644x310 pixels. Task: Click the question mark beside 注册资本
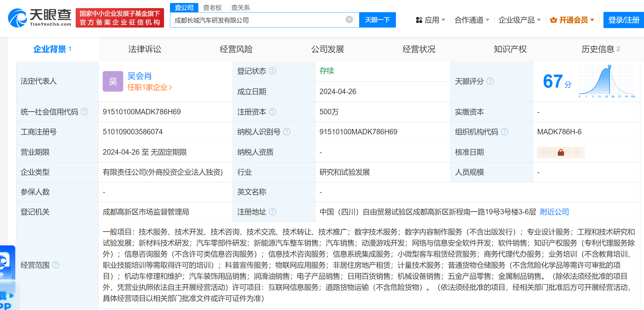(272, 112)
